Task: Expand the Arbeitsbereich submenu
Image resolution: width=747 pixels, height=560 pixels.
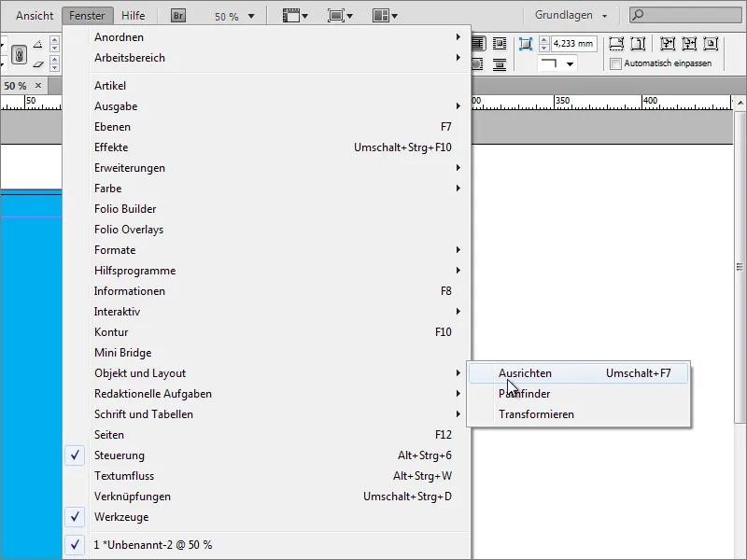Action: point(268,58)
